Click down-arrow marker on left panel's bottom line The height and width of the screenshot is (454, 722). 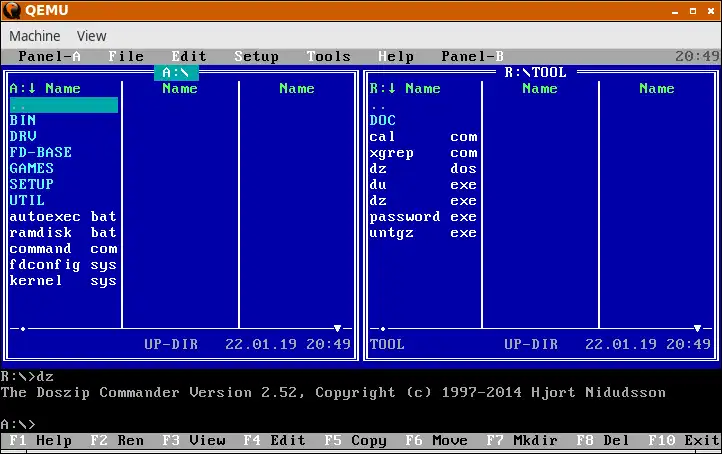tap(338, 328)
